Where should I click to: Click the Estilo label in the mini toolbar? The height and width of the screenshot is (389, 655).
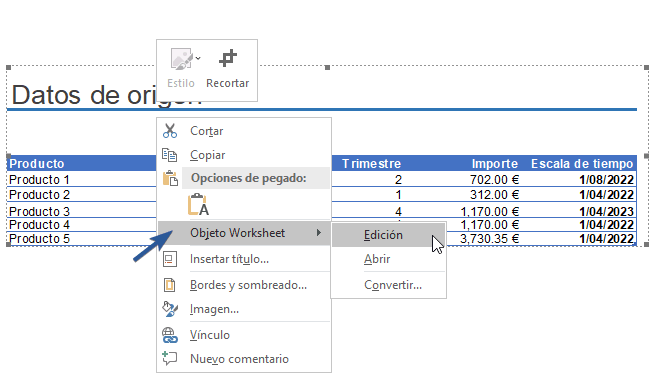tap(181, 83)
